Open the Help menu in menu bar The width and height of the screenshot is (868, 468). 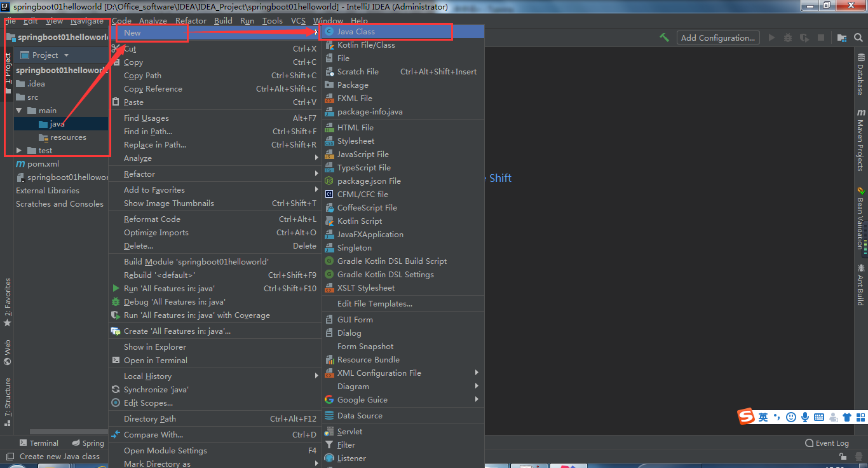click(x=359, y=21)
